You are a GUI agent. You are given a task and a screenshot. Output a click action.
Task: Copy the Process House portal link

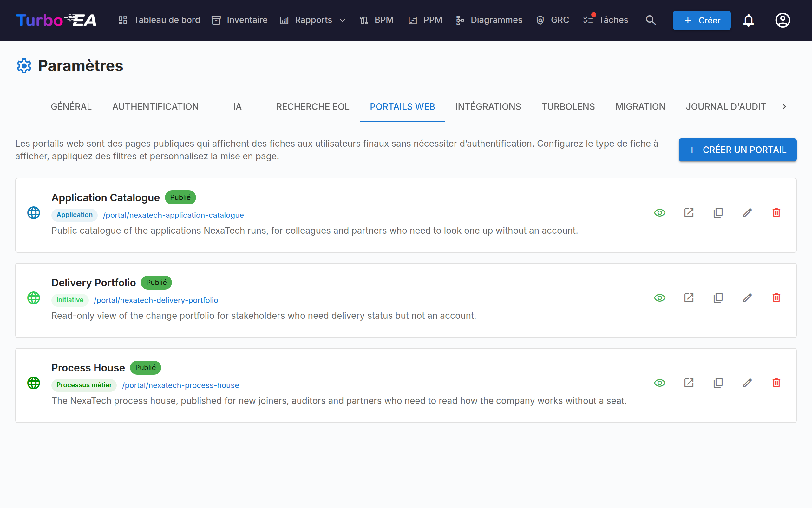tap(718, 383)
